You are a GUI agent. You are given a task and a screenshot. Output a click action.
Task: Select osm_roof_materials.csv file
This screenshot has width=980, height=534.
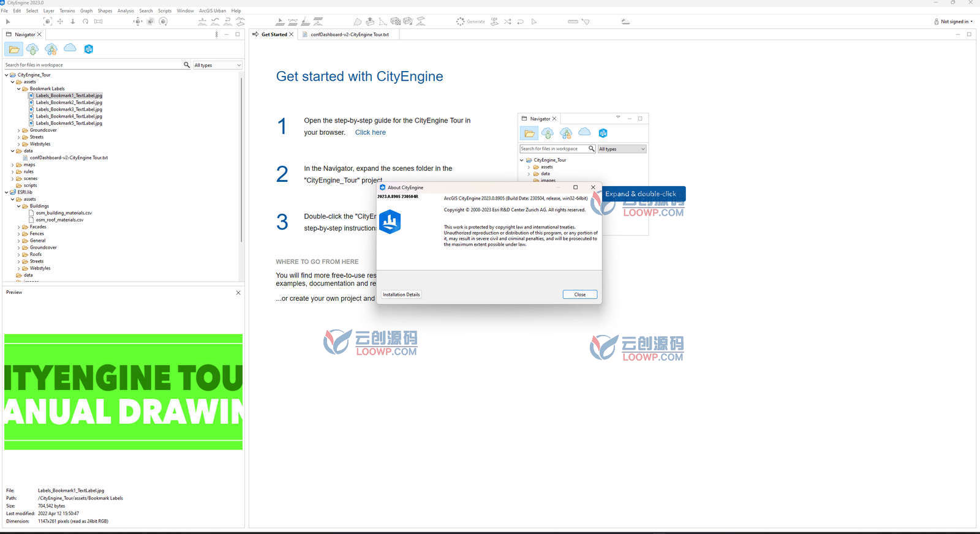point(56,220)
